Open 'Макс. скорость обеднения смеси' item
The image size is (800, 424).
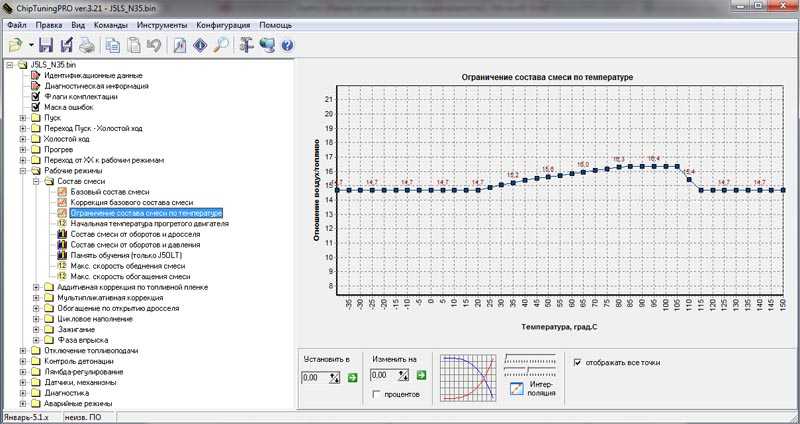[128, 266]
